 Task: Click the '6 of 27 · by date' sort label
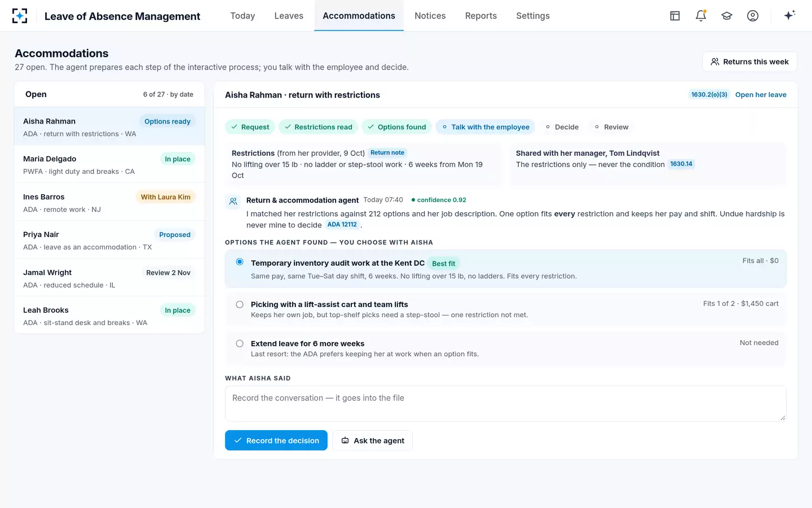tap(168, 94)
